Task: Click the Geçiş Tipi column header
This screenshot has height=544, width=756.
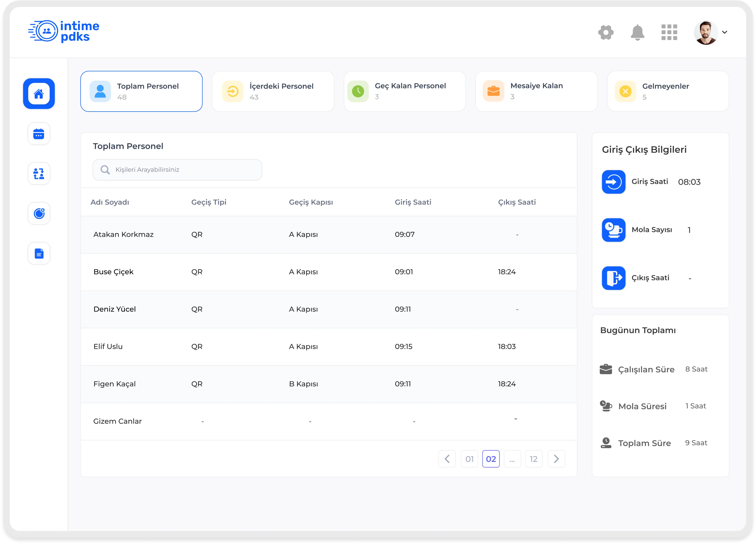Action: tap(209, 202)
